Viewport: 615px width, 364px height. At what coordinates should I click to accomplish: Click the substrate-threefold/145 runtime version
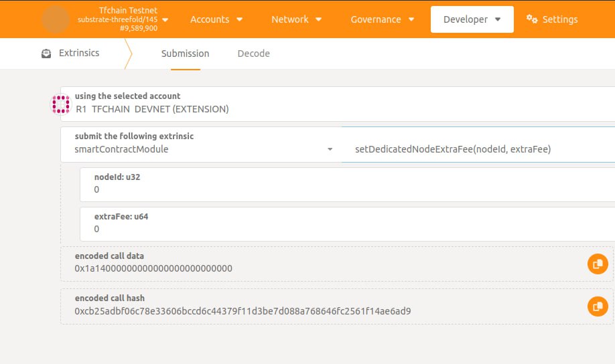(x=117, y=19)
